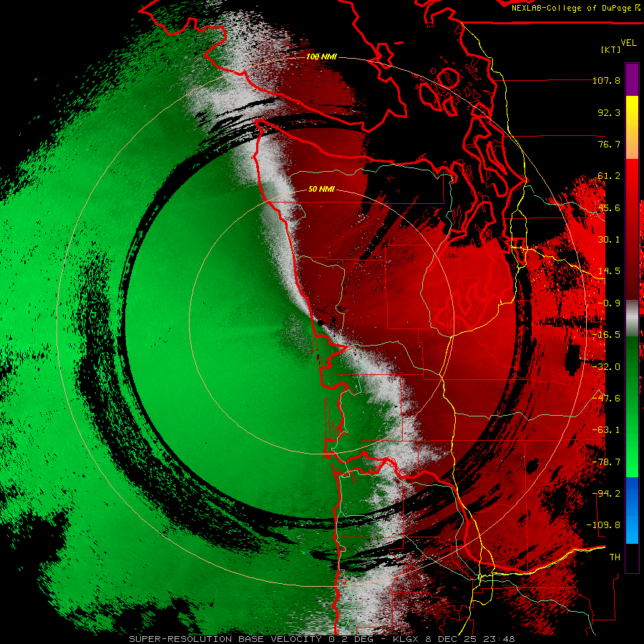
Task: Click the TH legend label
Action: pos(615,557)
